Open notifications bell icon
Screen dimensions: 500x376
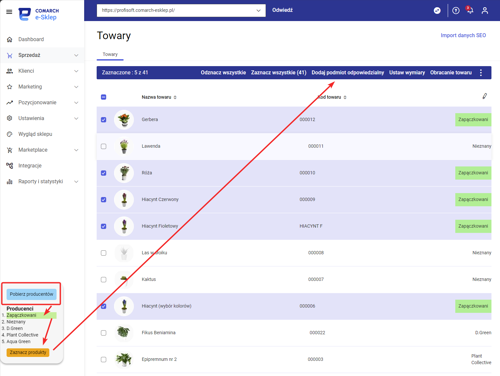(x=470, y=10)
